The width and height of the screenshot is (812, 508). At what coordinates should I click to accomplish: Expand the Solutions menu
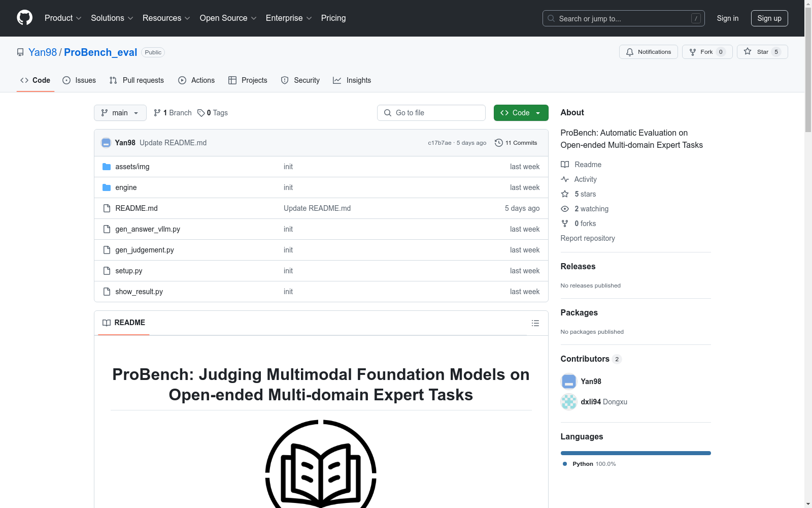click(x=112, y=18)
